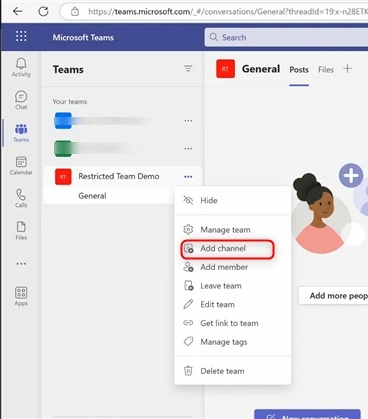Click the Microsoft Teams title text

83,37
